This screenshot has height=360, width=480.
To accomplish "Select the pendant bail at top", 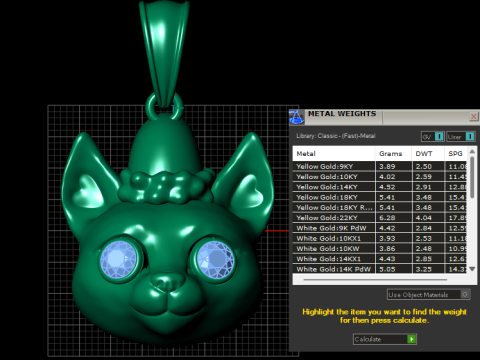I will tap(164, 52).
